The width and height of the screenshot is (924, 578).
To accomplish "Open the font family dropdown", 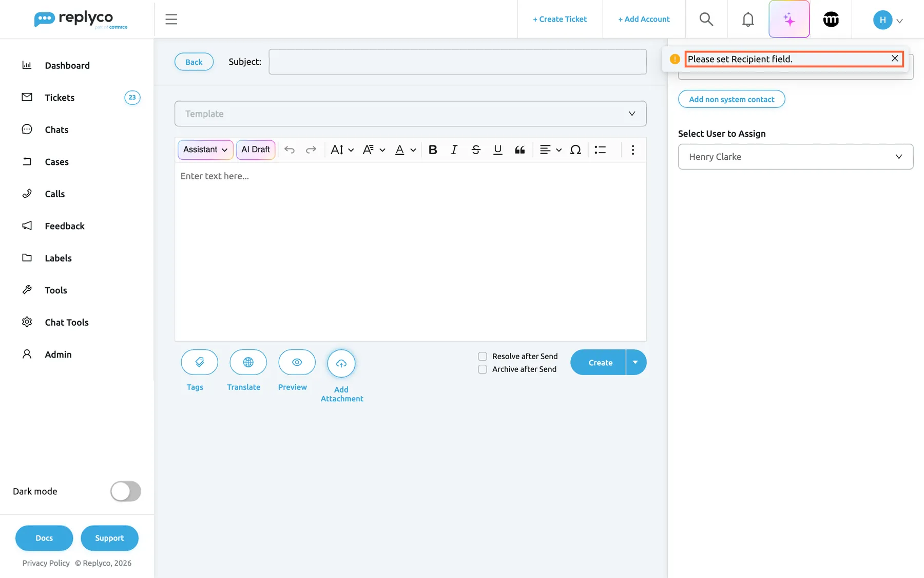I will (374, 150).
